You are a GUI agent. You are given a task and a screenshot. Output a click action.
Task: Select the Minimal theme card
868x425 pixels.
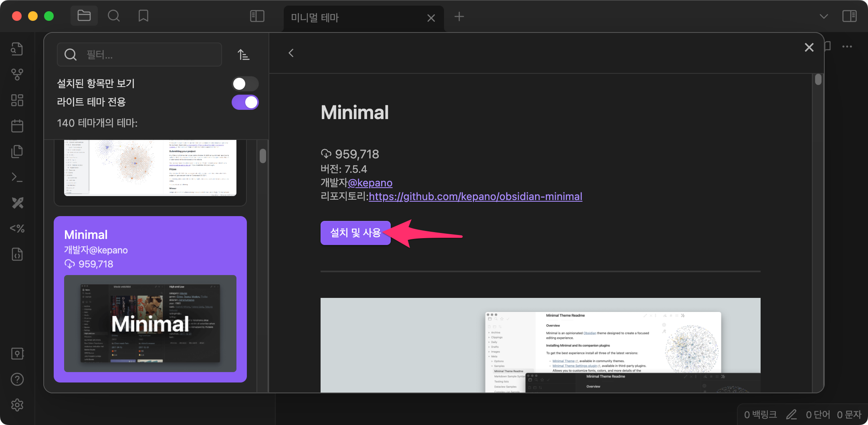click(x=150, y=299)
